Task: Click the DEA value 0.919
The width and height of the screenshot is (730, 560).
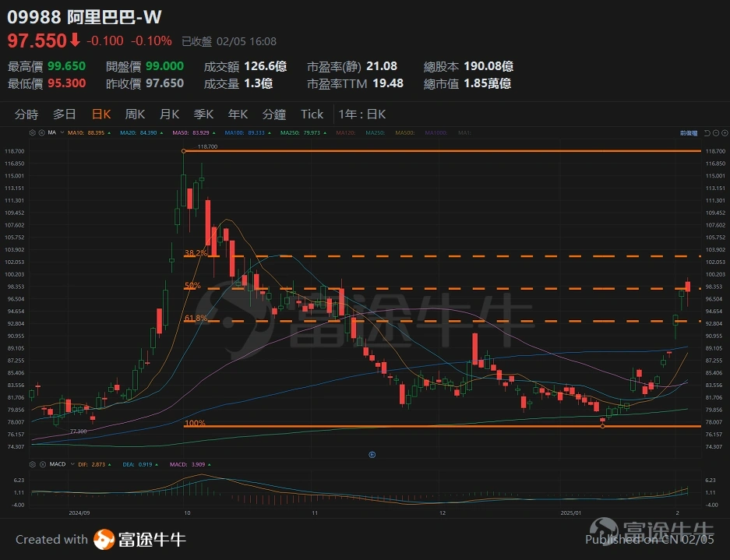Action: [x=145, y=464]
